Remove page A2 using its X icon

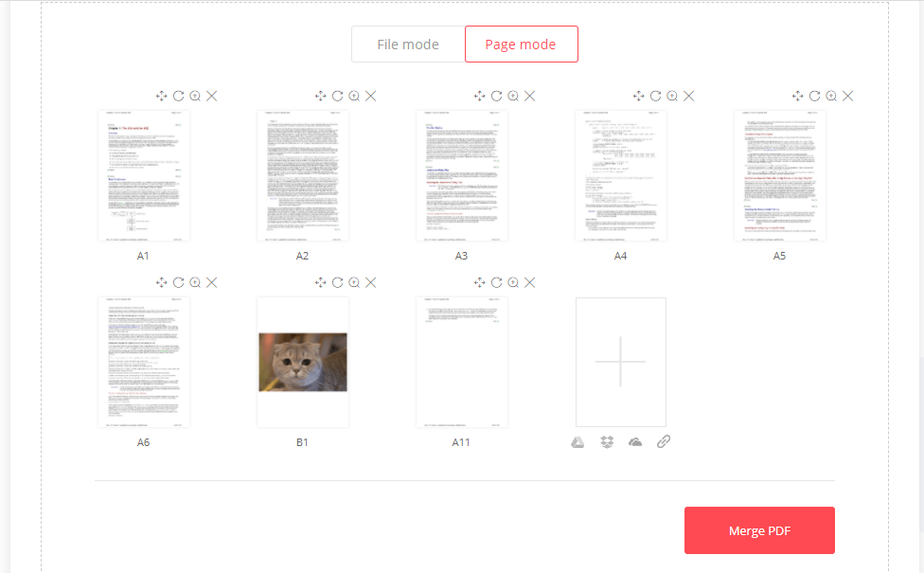click(371, 96)
